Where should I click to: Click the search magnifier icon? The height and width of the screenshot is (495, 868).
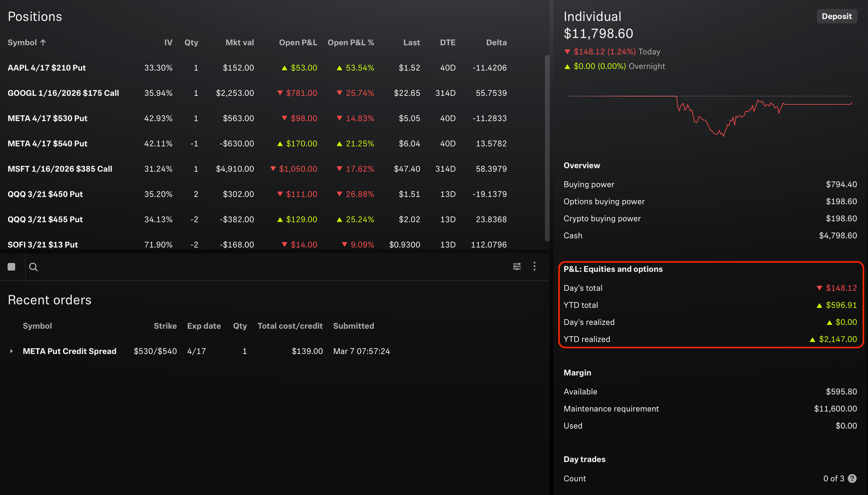tap(33, 267)
